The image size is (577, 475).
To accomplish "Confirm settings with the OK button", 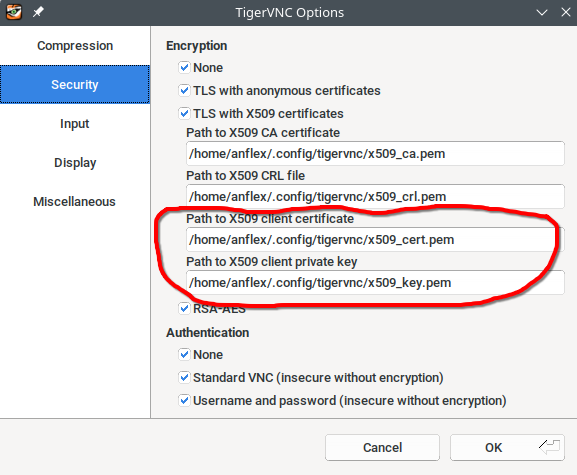I will (x=507, y=447).
